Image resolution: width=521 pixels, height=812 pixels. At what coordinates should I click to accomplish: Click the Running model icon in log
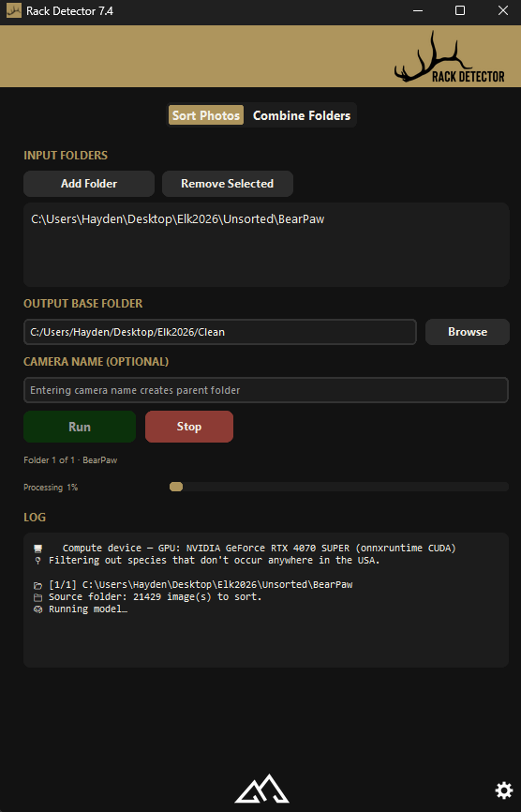click(x=37, y=609)
